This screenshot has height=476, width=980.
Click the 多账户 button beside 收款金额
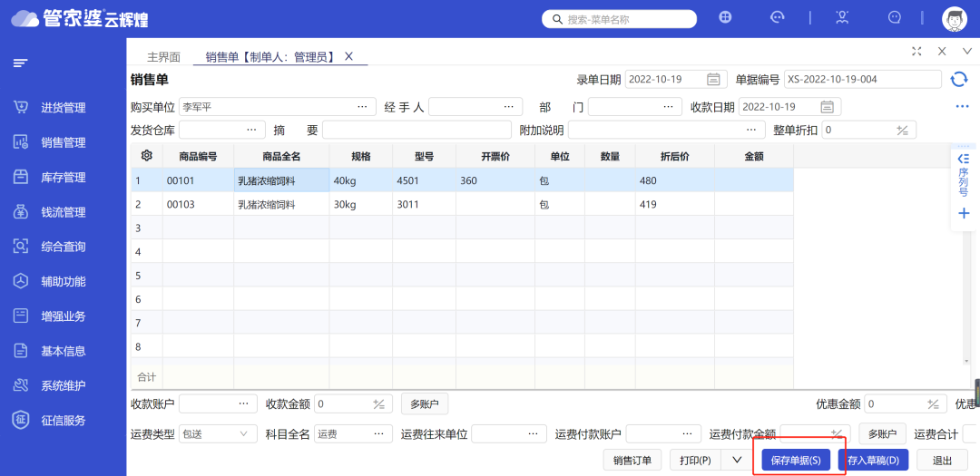point(424,404)
